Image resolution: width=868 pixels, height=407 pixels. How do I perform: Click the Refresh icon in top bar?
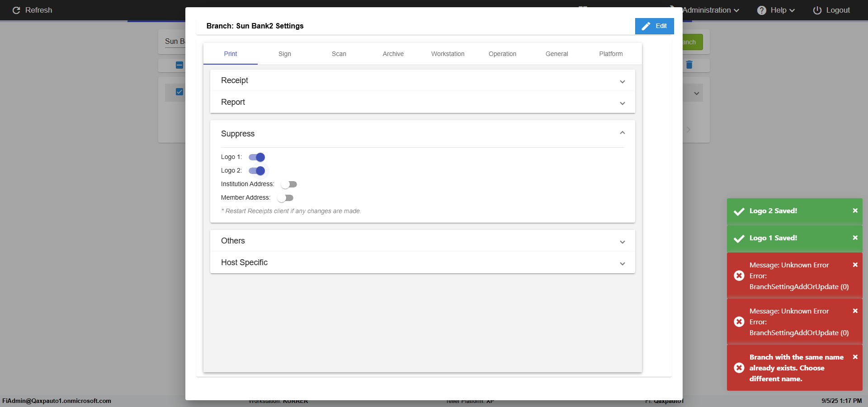point(16,10)
